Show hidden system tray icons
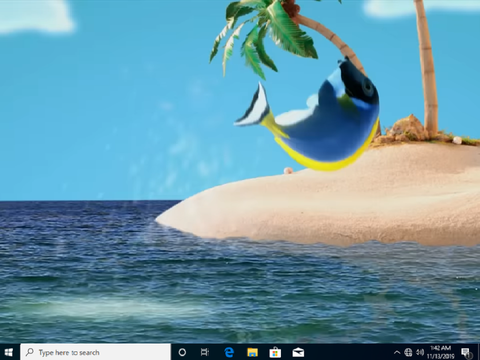 point(397,352)
